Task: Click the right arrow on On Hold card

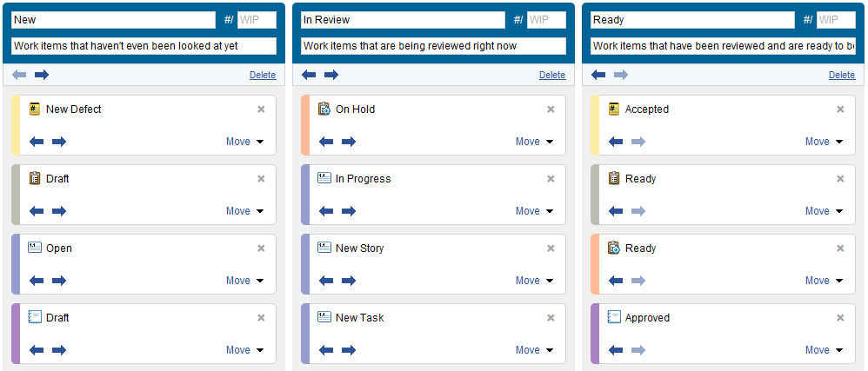Action: 349,142
